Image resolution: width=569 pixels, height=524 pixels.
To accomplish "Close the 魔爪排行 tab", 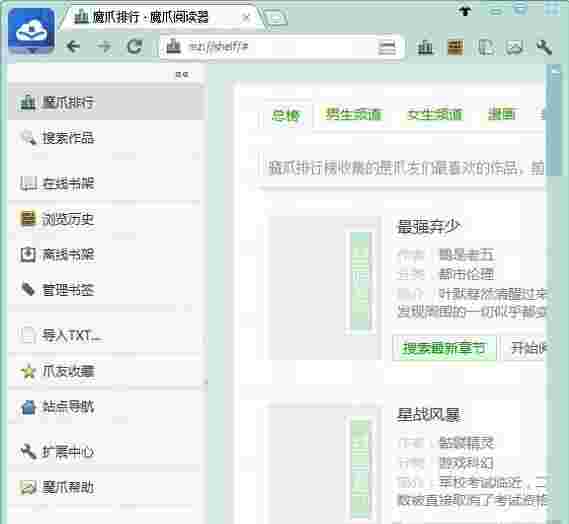I will point(246,17).
